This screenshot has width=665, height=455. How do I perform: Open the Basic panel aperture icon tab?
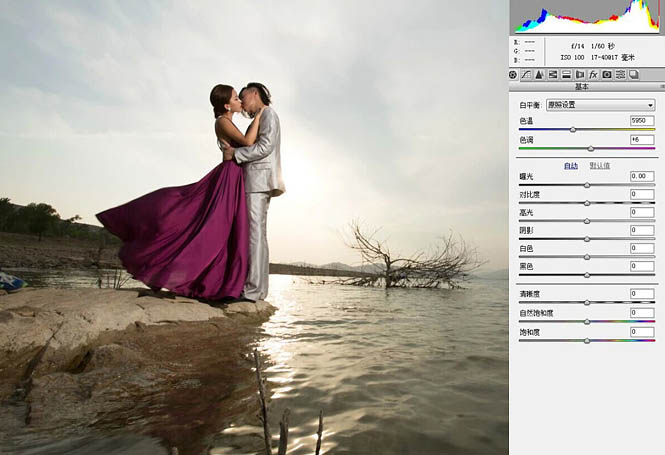click(x=513, y=75)
